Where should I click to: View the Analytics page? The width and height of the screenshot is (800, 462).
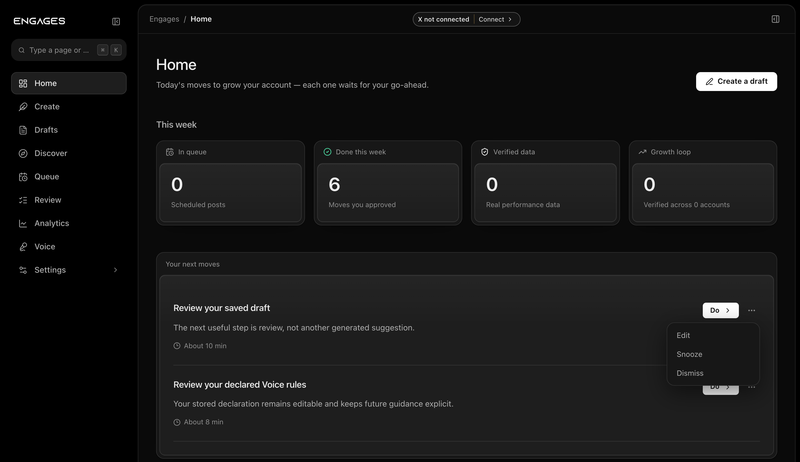[69, 223]
